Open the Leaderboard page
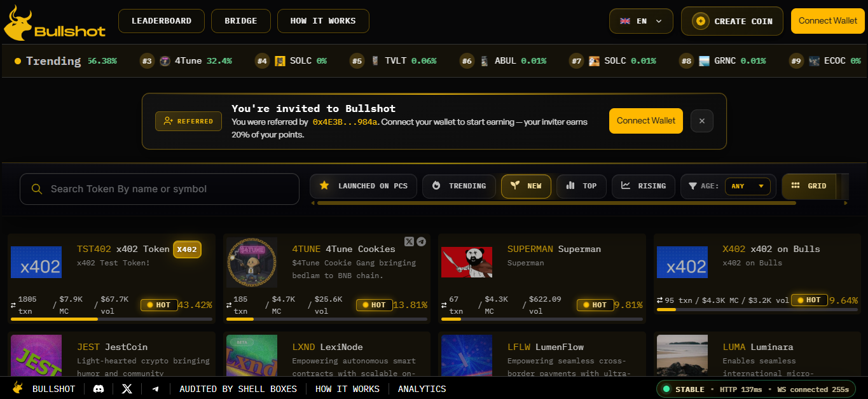This screenshot has width=868, height=399. (x=162, y=21)
